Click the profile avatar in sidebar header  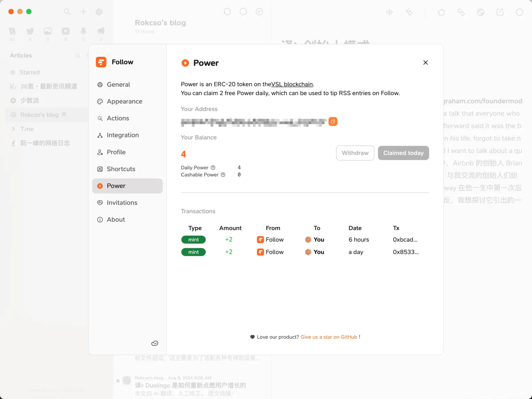99,12
